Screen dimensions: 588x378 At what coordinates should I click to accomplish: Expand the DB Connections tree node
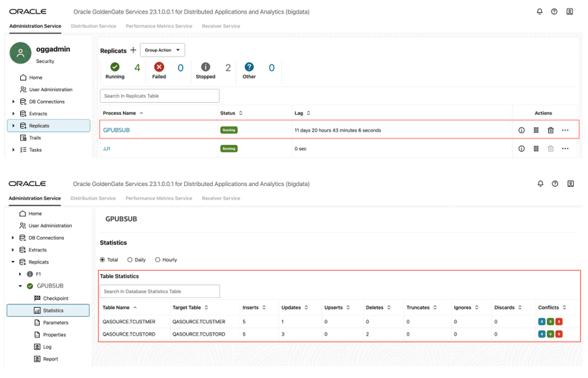pyautogui.click(x=14, y=101)
